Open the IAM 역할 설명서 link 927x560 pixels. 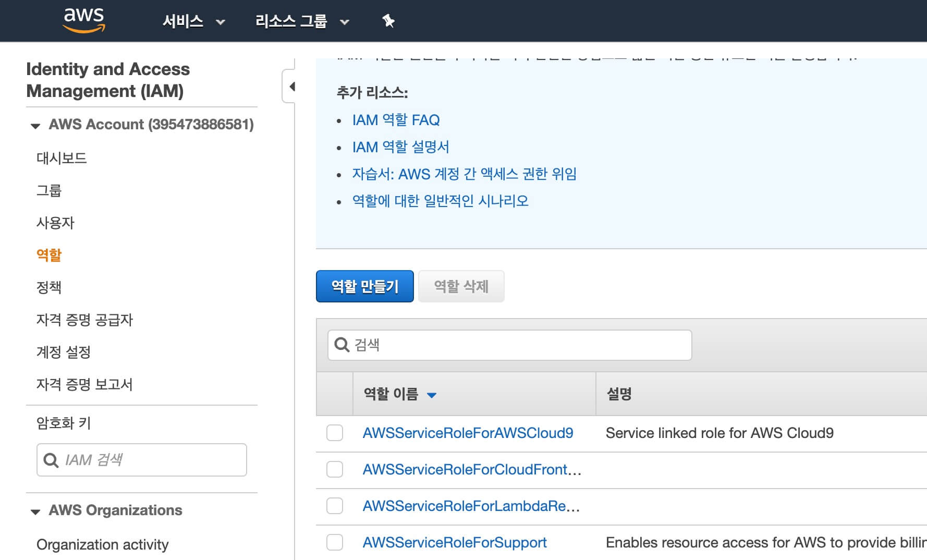400,147
